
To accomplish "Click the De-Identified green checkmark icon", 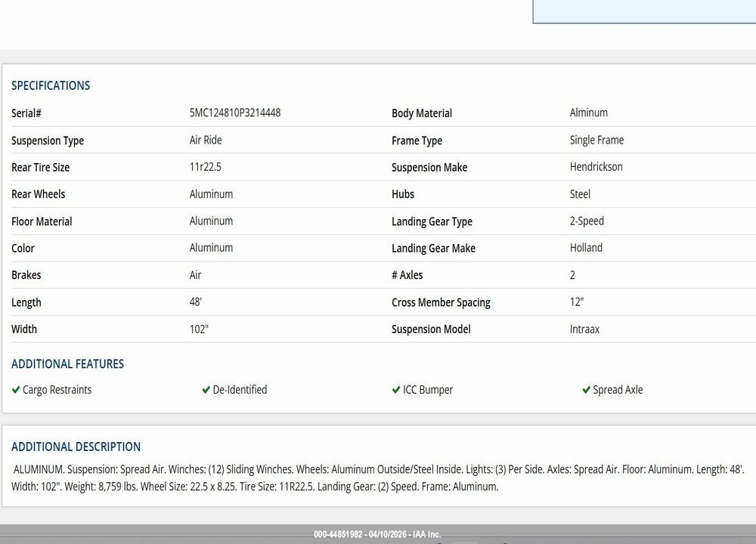I will 206,390.
